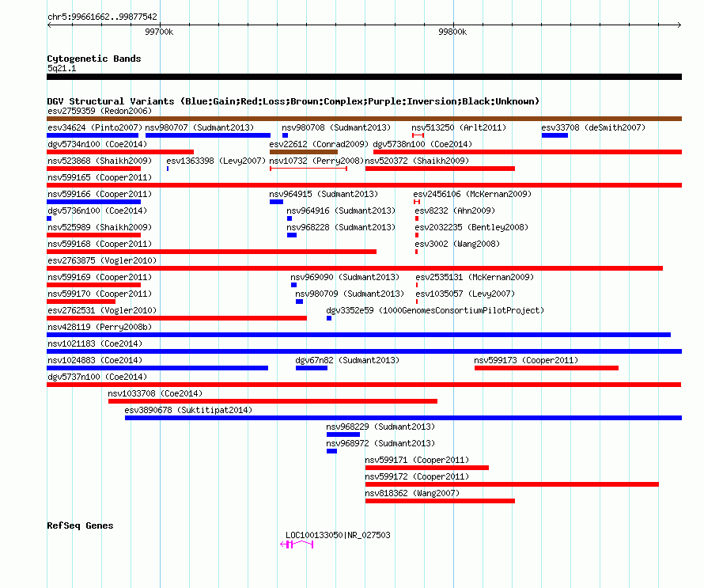Click the LOC100133050|NR_027503 gene label

click(x=338, y=535)
